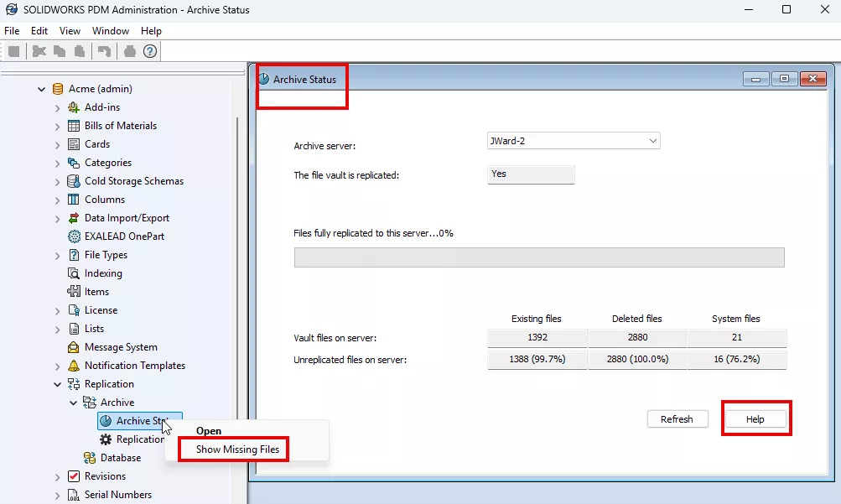841x504 pixels.
Task: Open the Help menu in menu bar
Action: pyautogui.click(x=151, y=30)
